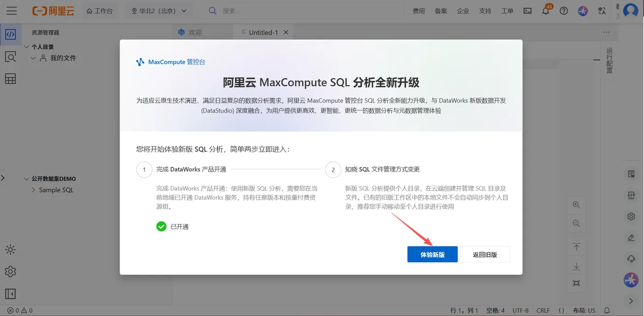Image resolution: width=644 pixels, height=316 pixels.
Task: Open settings gear below the sun icon
Action: (x=10, y=271)
